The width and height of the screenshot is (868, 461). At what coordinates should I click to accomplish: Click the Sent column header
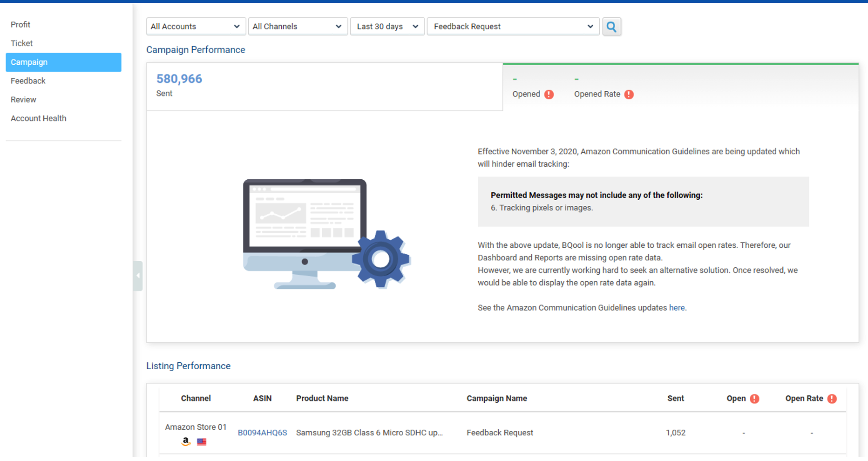pyautogui.click(x=675, y=399)
